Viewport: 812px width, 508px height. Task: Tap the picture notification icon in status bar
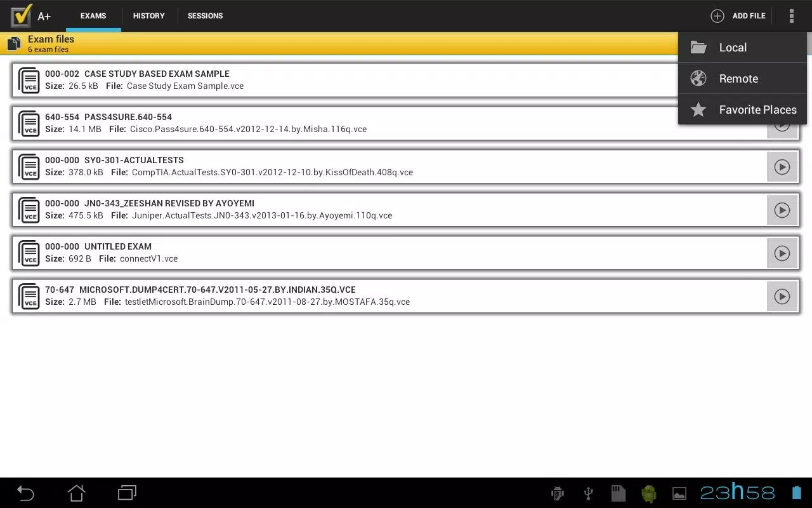(679, 493)
